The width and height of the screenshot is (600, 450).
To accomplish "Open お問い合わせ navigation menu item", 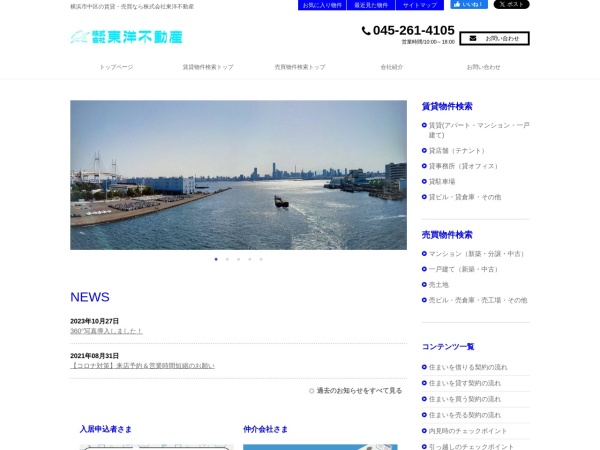I will tap(484, 67).
